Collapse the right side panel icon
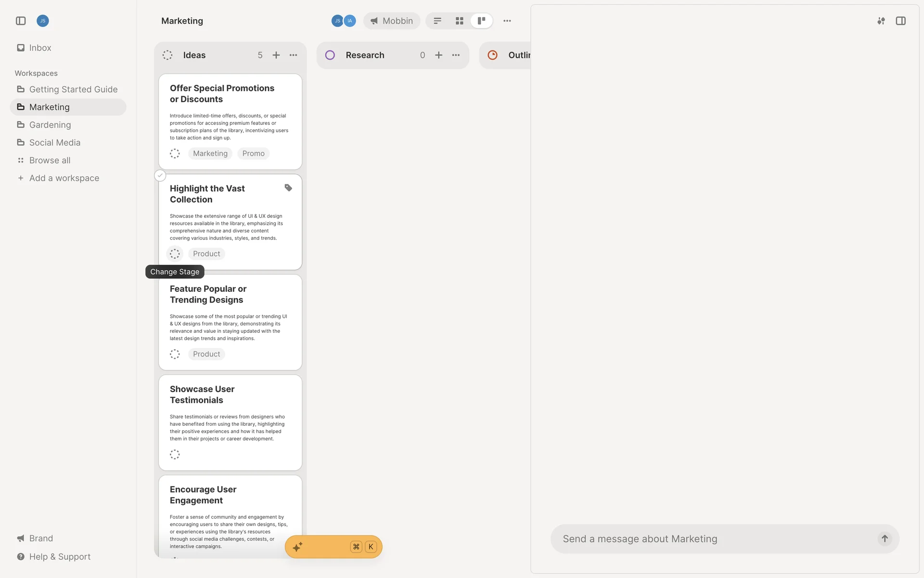The width and height of the screenshot is (924, 578). [x=900, y=21]
